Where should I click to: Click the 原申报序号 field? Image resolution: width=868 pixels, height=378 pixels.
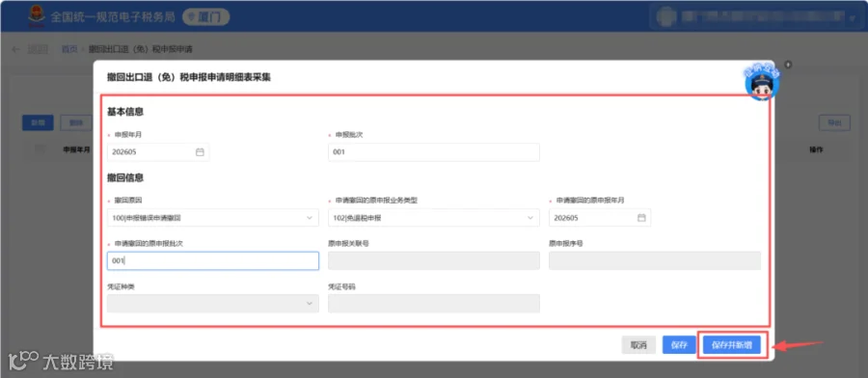[x=654, y=260]
